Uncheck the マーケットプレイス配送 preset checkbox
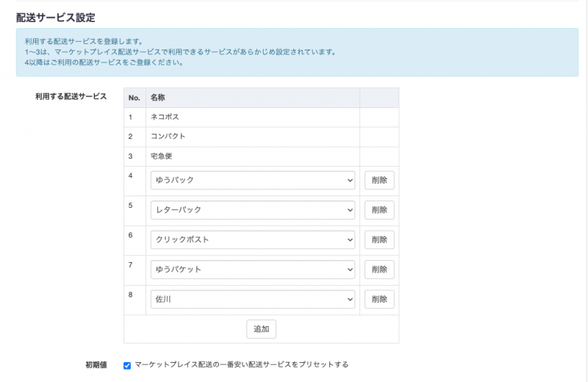 click(127, 366)
